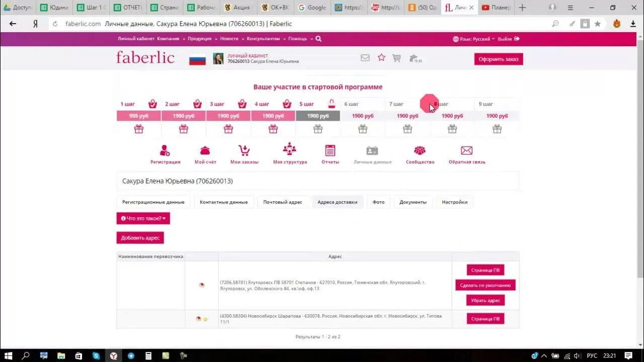644x362 pixels.
Task: Expand the Помощь menu
Action: click(x=300, y=39)
